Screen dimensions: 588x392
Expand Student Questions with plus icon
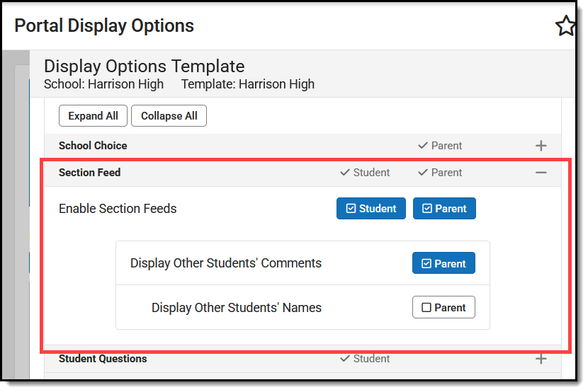[x=541, y=359]
